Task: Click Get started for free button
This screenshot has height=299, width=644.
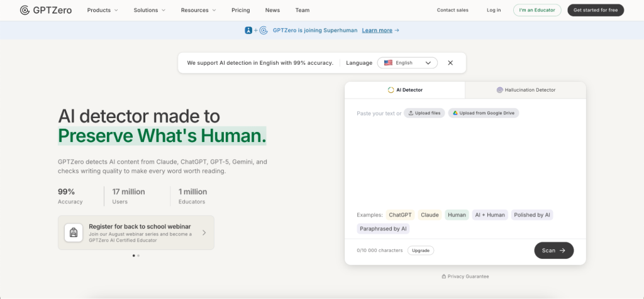Action: [596, 10]
